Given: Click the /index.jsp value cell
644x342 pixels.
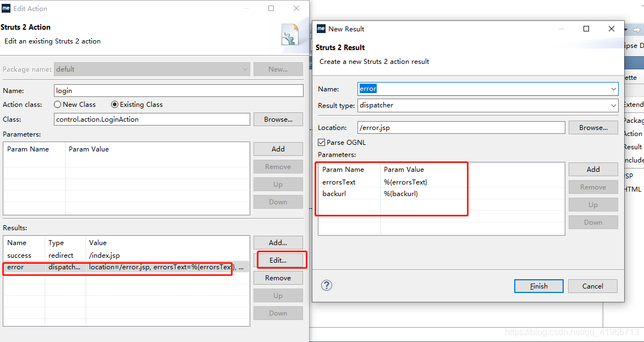Looking at the screenshot, I should [104, 256].
